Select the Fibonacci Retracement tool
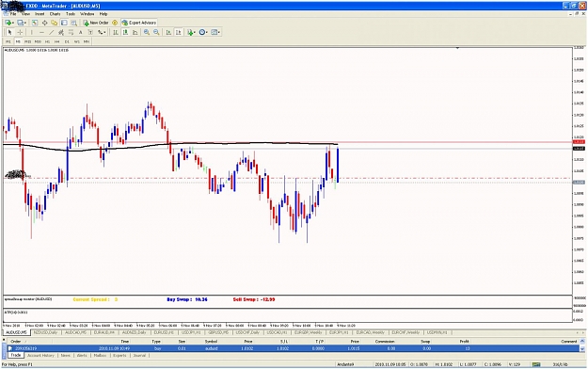588x369 pixels. click(x=71, y=32)
